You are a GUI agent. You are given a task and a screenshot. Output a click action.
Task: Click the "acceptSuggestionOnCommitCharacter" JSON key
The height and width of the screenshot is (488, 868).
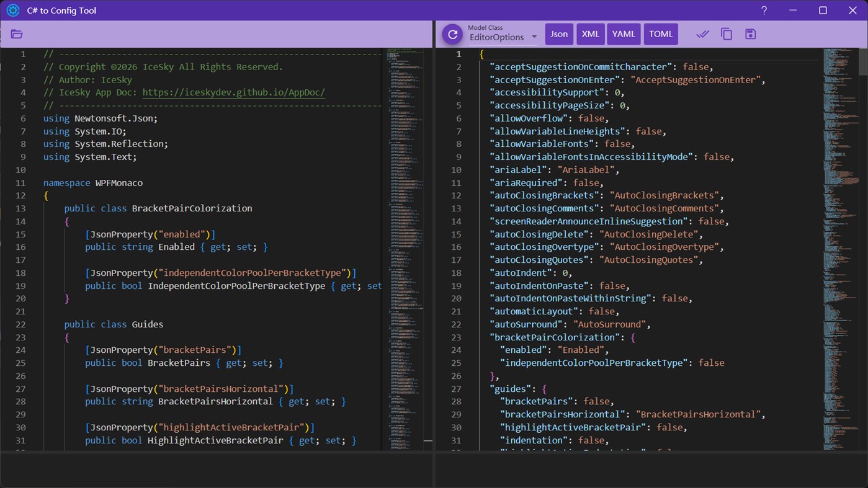tap(581, 67)
